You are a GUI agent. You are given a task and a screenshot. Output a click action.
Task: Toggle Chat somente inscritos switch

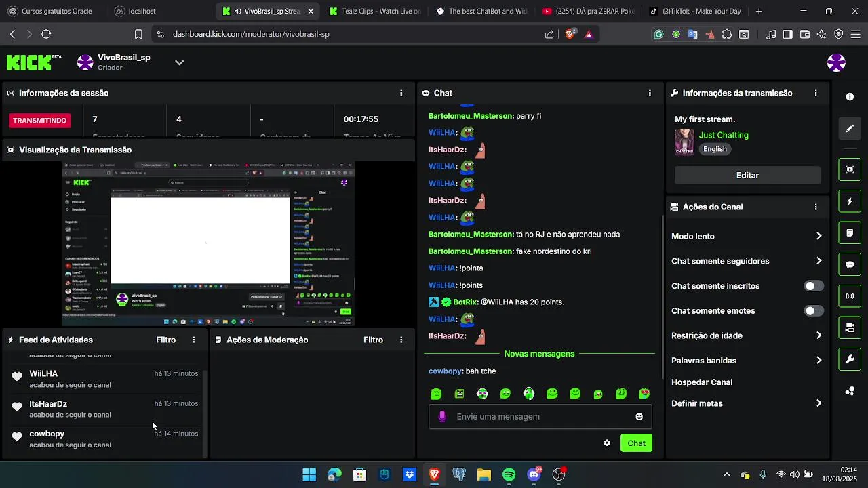814,286
